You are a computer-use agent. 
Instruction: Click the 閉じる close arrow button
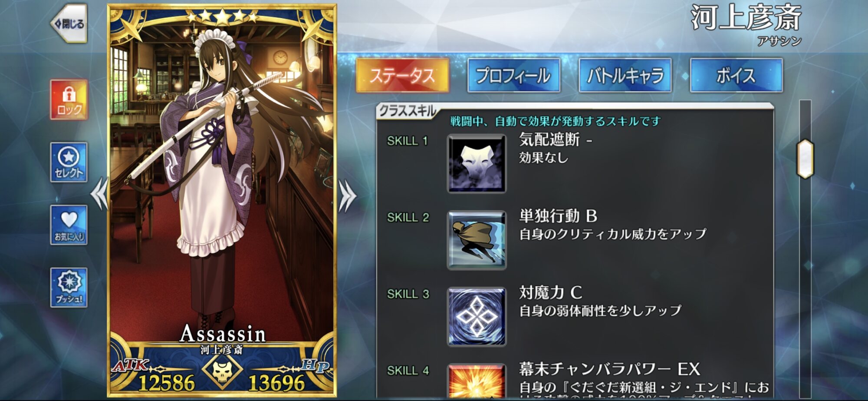pos(69,24)
